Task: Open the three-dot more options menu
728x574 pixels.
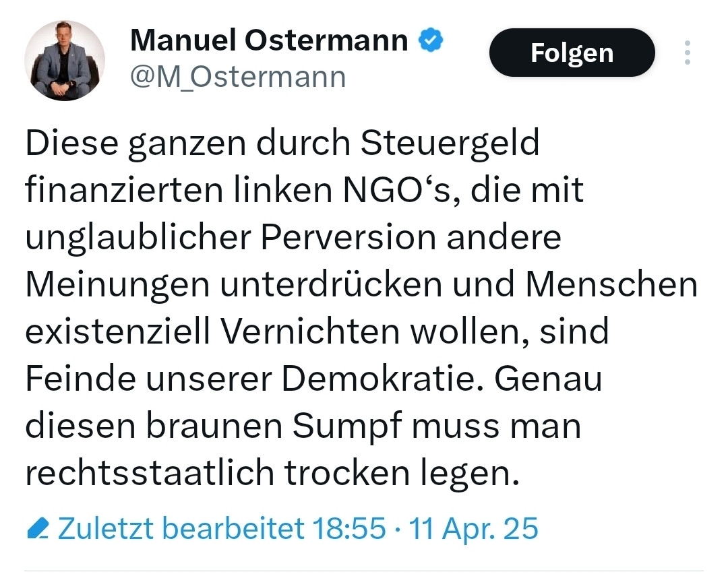Action: click(x=687, y=53)
